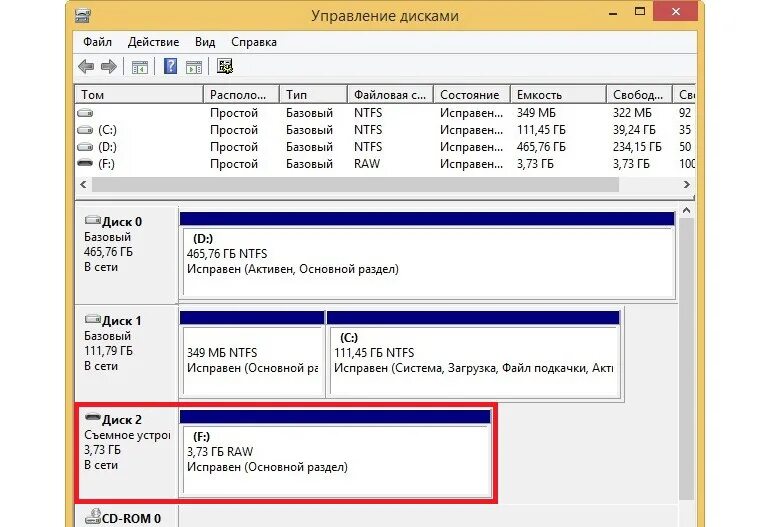The height and width of the screenshot is (527, 770).
Task: Click the 349 МБ capacity cell
Action: (536, 113)
